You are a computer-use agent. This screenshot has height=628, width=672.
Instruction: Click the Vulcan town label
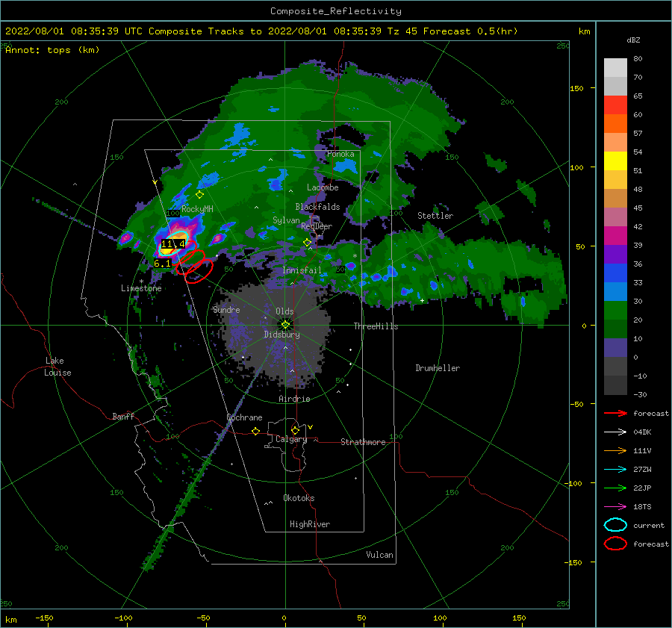point(379,555)
